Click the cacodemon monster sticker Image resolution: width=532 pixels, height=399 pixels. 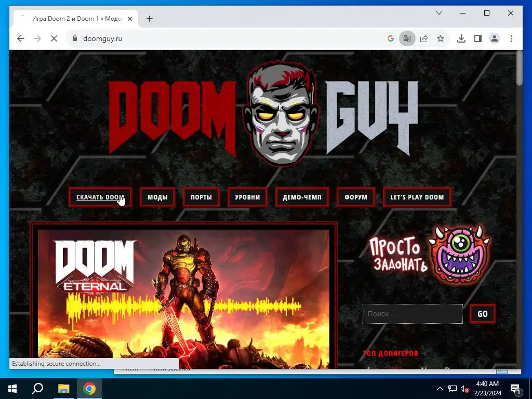[459, 255]
